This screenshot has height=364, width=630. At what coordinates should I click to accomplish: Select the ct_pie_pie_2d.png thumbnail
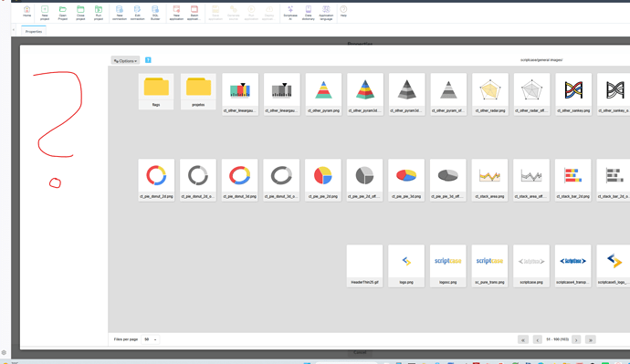323,181
